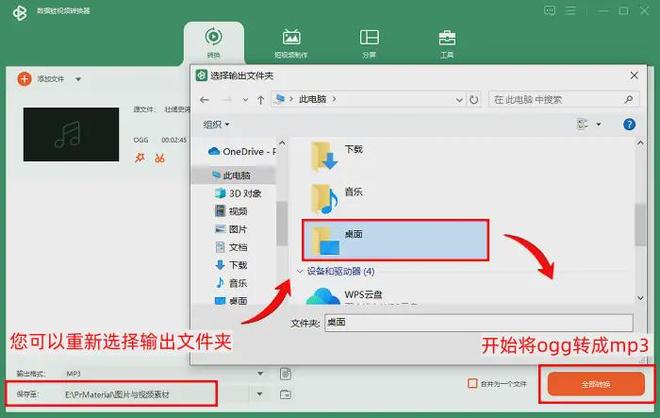Image resolution: width=660 pixels, height=418 pixels.
Task: Click the output format settings icon
Action: [x=285, y=373]
